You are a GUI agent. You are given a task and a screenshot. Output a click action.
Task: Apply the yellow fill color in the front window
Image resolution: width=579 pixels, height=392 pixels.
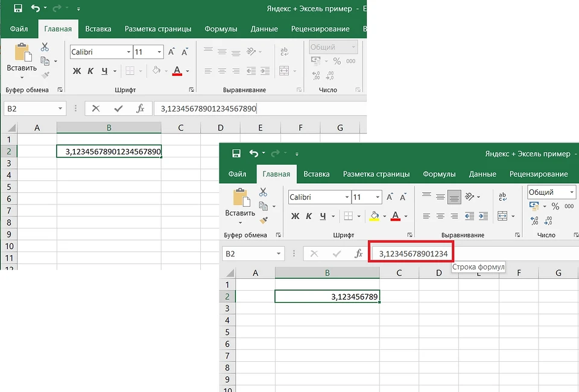pos(375,216)
